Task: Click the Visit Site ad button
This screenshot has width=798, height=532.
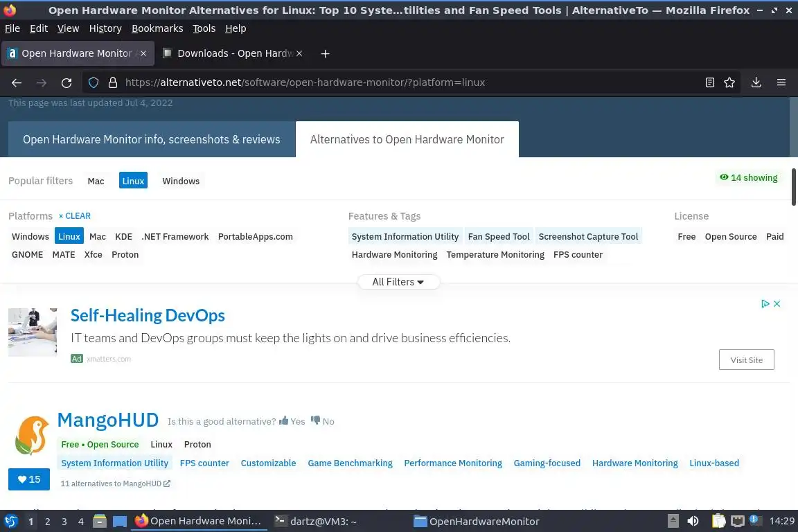Action: pos(747,360)
